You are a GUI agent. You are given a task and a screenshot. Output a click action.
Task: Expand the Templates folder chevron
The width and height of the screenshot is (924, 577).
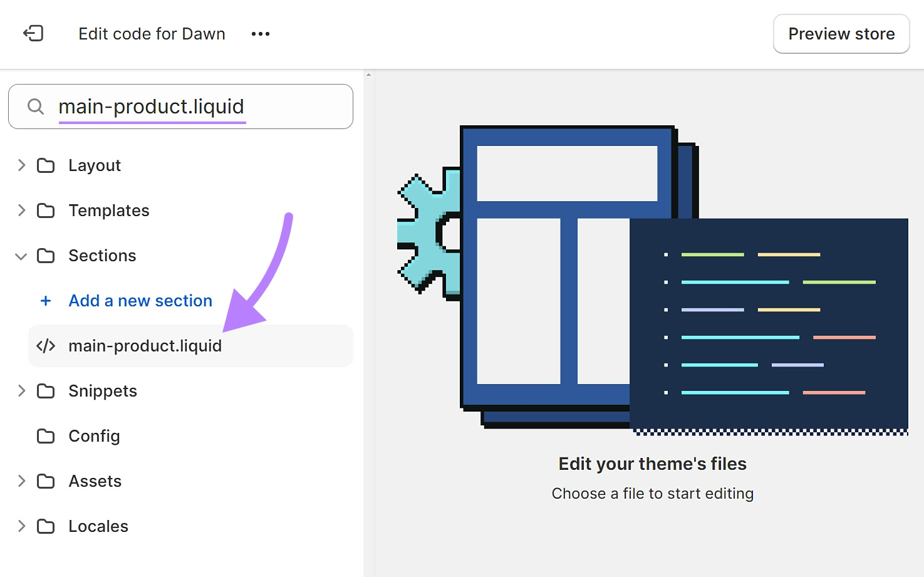21,211
